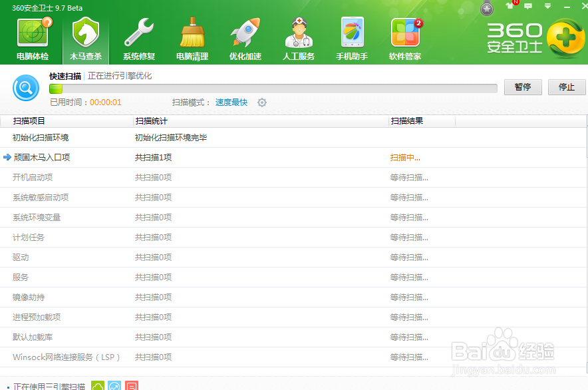Click the red engine icon in status bar
The width and height of the screenshot is (588, 390).
(x=132, y=385)
